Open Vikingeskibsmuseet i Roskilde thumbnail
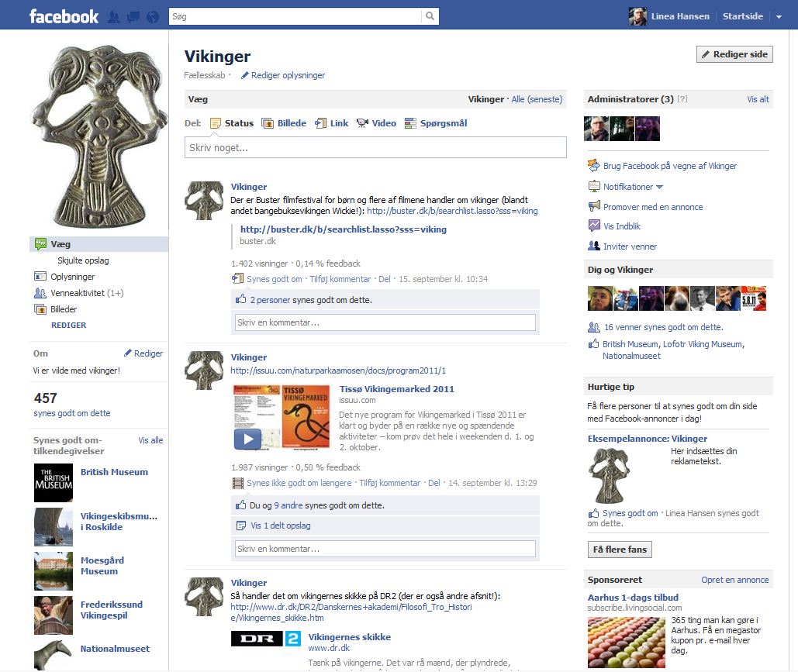This screenshot has width=798, height=672. [54, 527]
